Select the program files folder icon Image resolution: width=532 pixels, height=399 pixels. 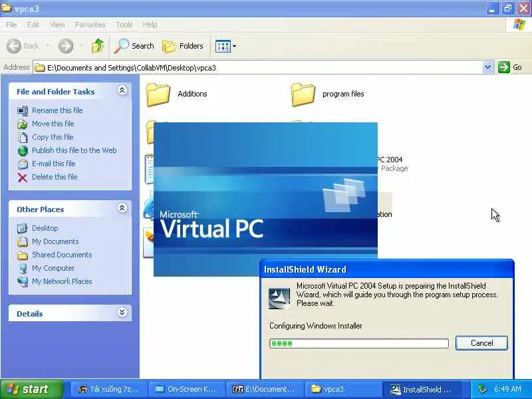(303, 94)
